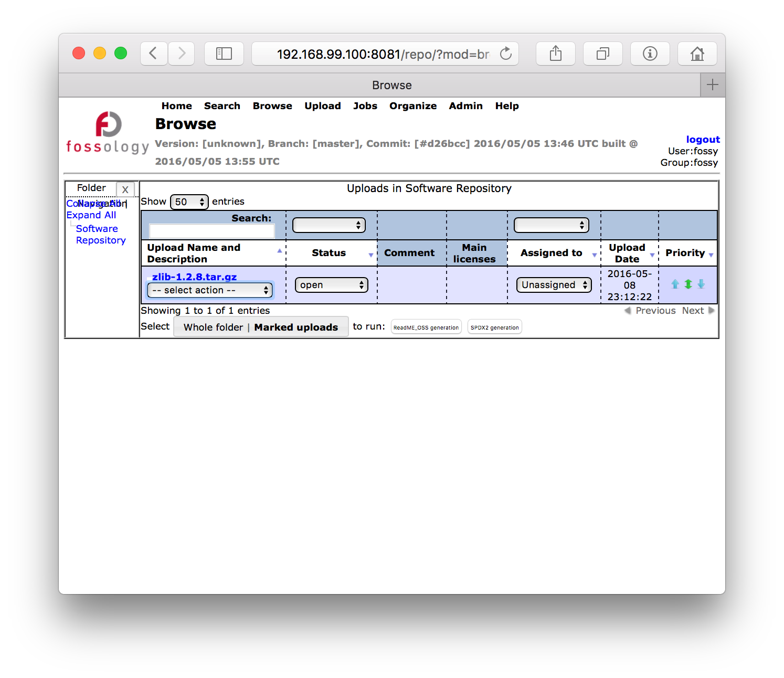Select the Software Repository folder
This screenshot has width=784, height=678.
101,235
